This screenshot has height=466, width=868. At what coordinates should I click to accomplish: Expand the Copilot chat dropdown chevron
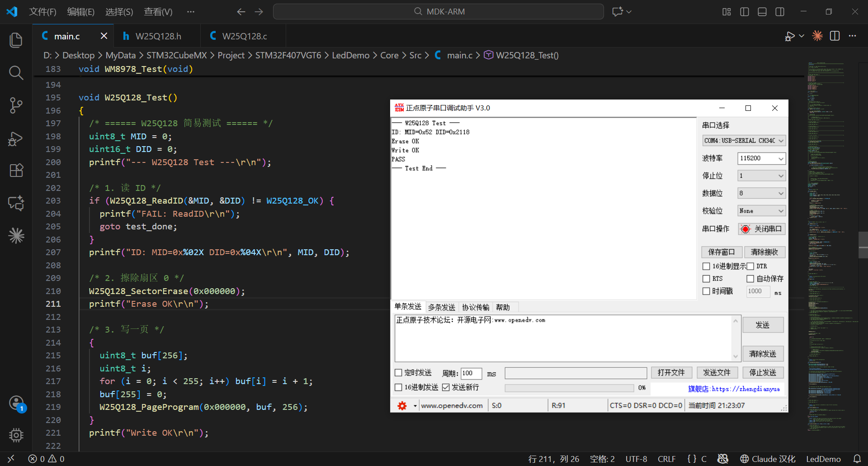(629, 12)
